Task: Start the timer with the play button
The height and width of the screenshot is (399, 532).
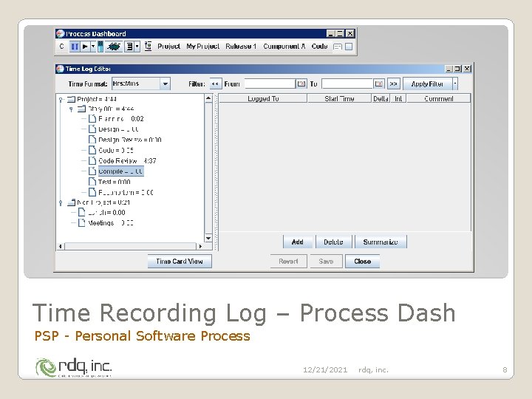Action: [85, 47]
